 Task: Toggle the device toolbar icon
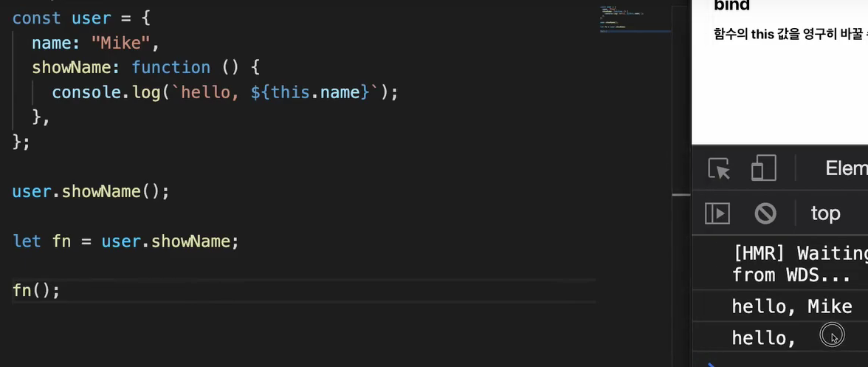point(764,168)
